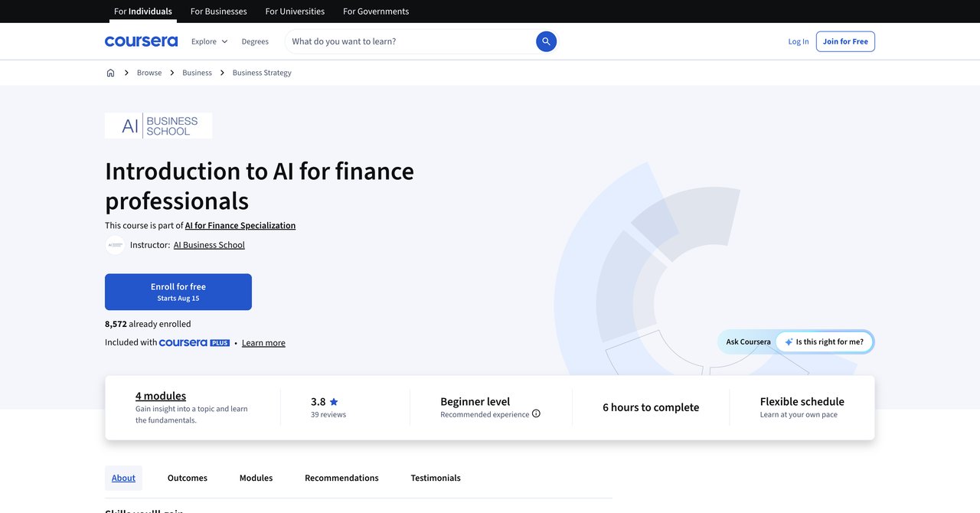The image size is (980, 513).
Task: Click the Log In link
Action: coord(799,41)
